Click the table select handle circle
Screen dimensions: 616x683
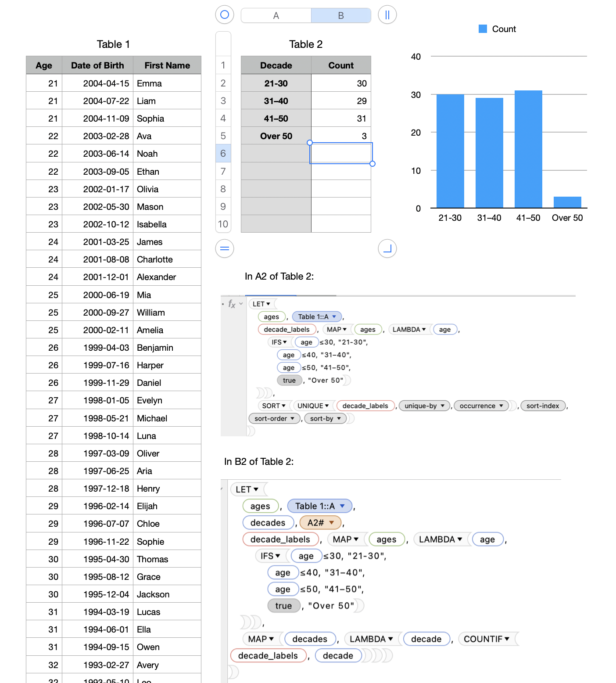(x=225, y=15)
